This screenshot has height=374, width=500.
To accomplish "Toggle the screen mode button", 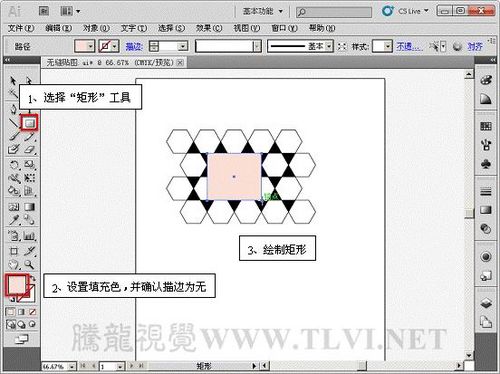I will [22, 339].
